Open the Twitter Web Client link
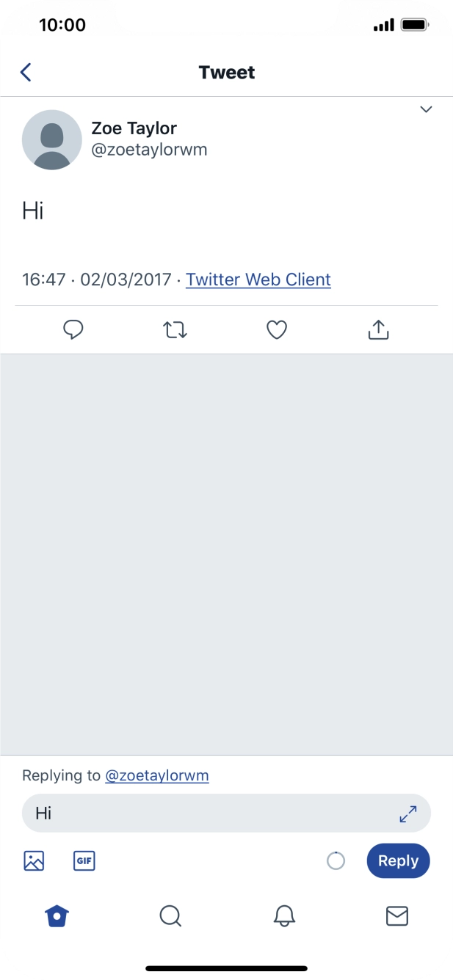This screenshot has height=980, width=453. [x=258, y=279]
